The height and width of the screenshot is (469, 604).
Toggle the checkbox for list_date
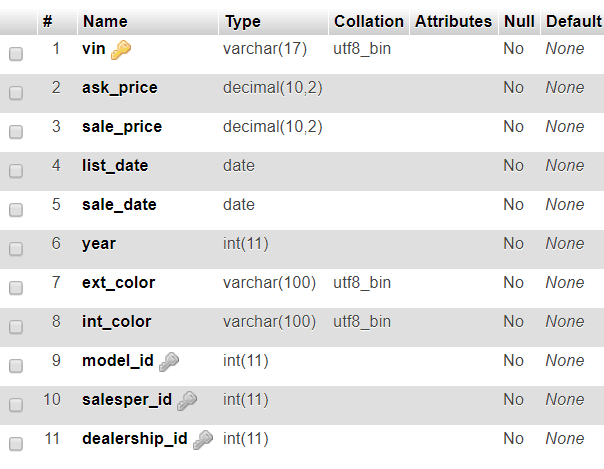[x=16, y=171]
